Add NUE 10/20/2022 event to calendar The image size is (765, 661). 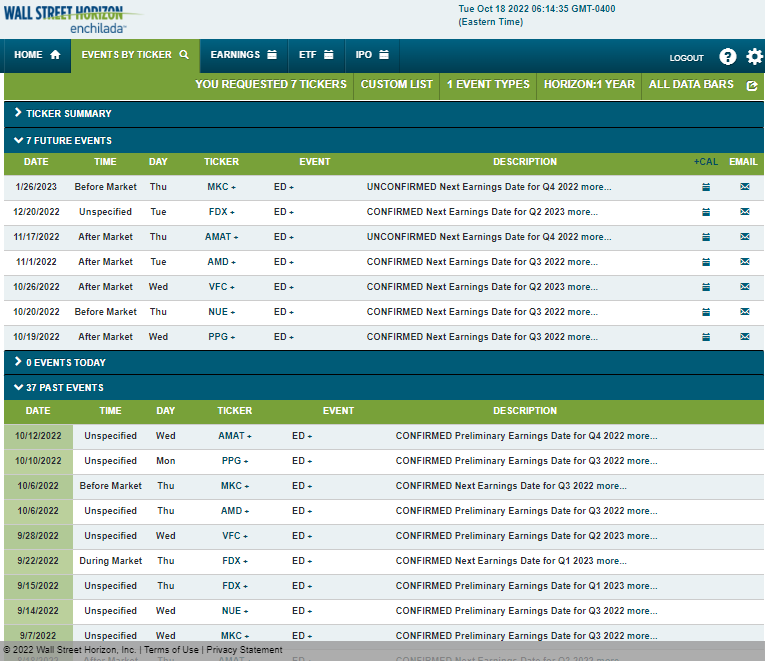[x=705, y=312]
